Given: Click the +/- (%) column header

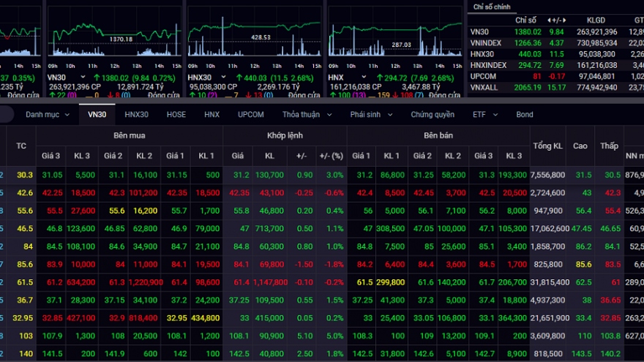Looking at the screenshot, I should (331, 156).
